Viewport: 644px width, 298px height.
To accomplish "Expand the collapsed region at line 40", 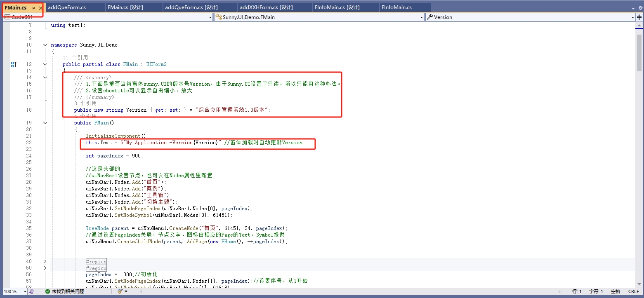I will (x=45, y=261).
